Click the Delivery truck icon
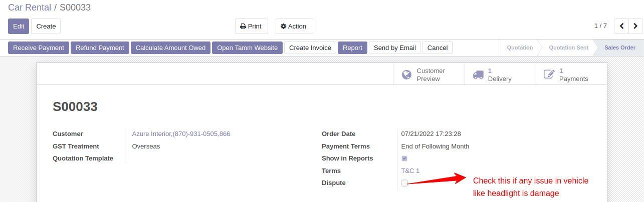The image size is (644, 202). (x=478, y=74)
